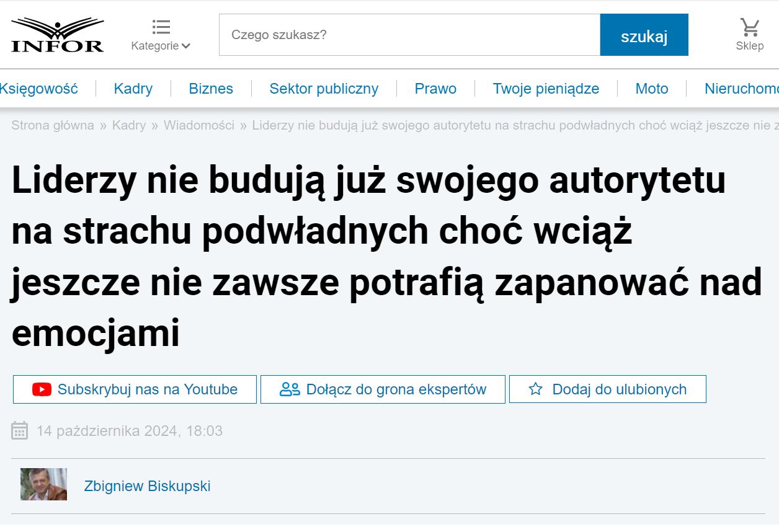Go to Sektor publiczny section
Image resolution: width=779 pixels, height=532 pixels.
tap(323, 89)
